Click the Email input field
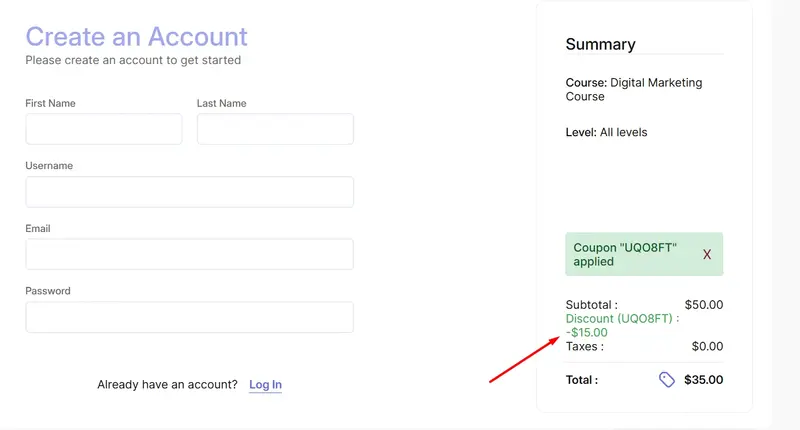 [189, 254]
